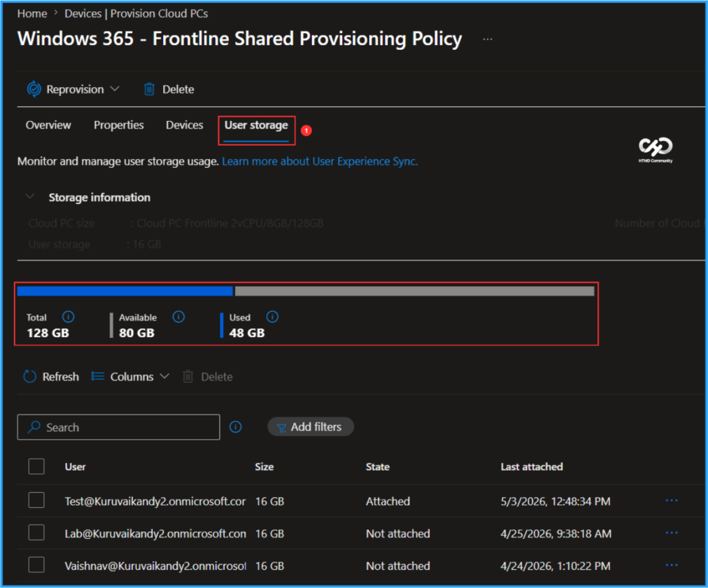Image resolution: width=708 pixels, height=588 pixels.
Task: Show info tooltip for Total storage
Action: (68, 316)
